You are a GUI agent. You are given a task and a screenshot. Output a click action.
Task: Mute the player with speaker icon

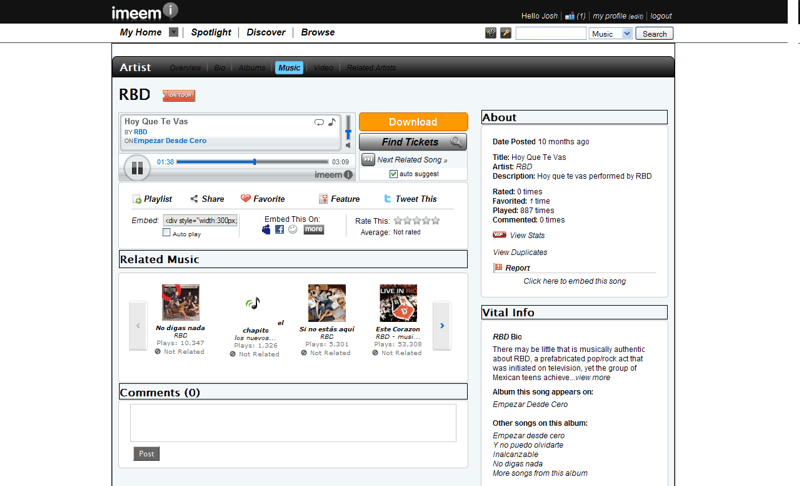click(x=348, y=145)
